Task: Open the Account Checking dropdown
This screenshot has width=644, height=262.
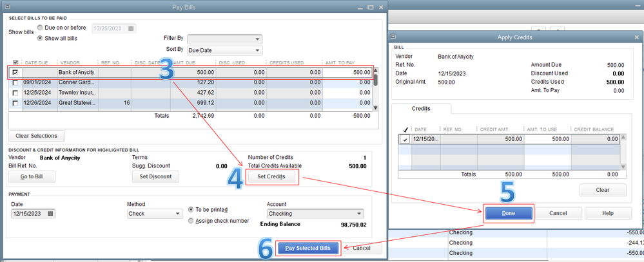Action: pyautogui.click(x=315, y=214)
